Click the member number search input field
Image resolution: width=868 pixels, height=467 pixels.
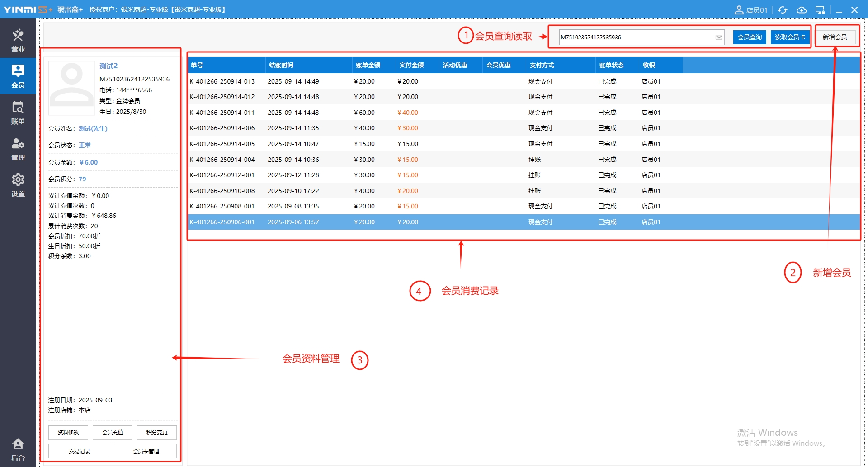(635, 37)
